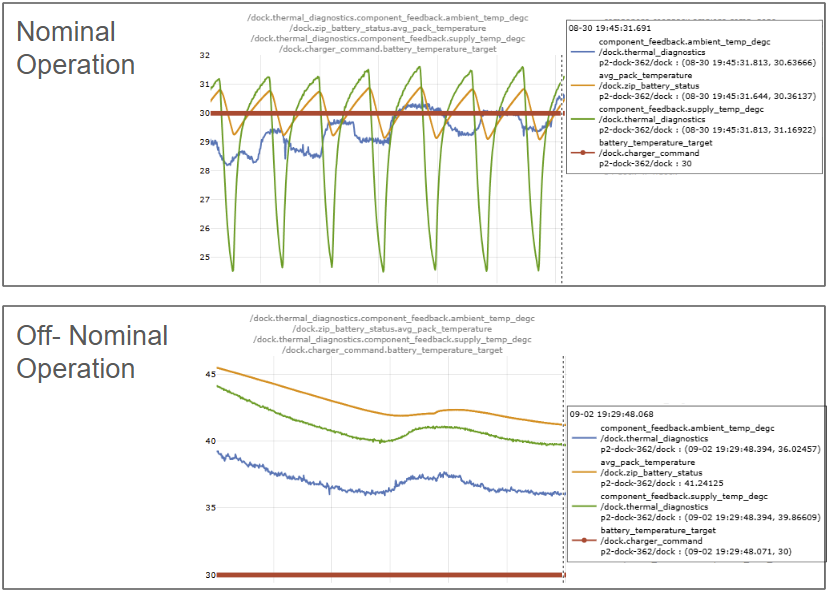Click the "35" y-axis label

point(209,508)
